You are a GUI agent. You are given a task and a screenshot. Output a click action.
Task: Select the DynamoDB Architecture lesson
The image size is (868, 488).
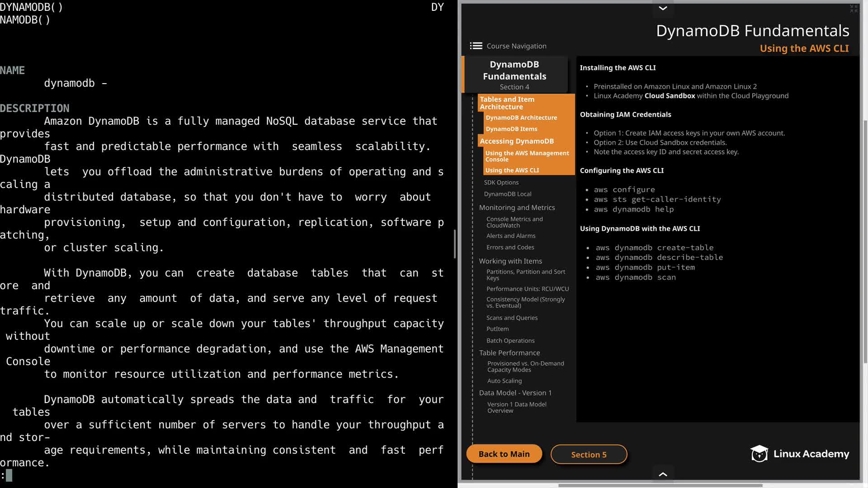pyautogui.click(x=521, y=117)
